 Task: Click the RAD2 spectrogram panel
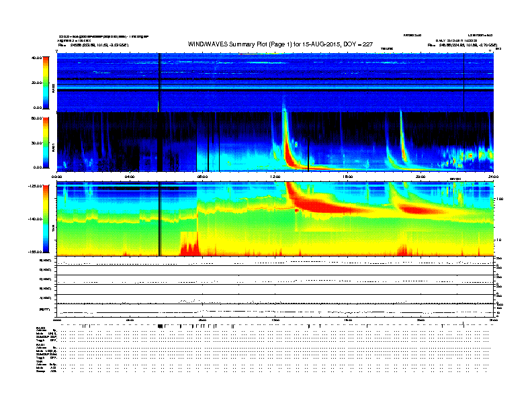point(275,83)
